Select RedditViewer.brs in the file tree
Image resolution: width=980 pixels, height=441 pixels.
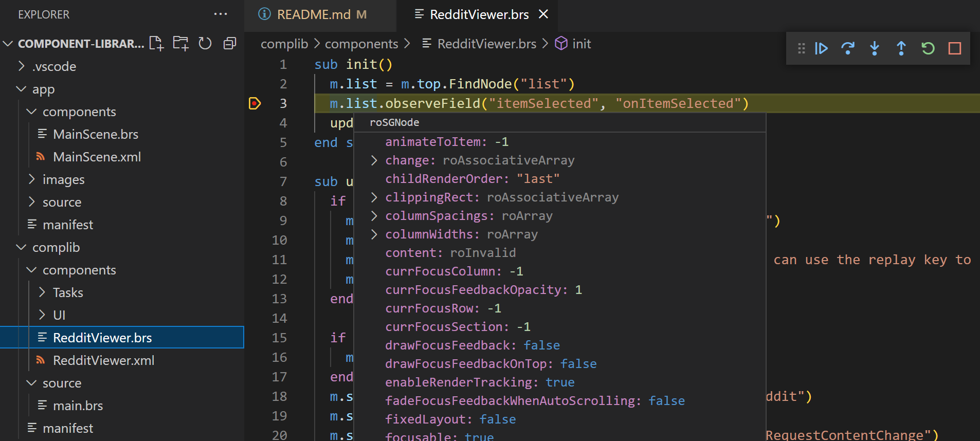[x=122, y=338]
